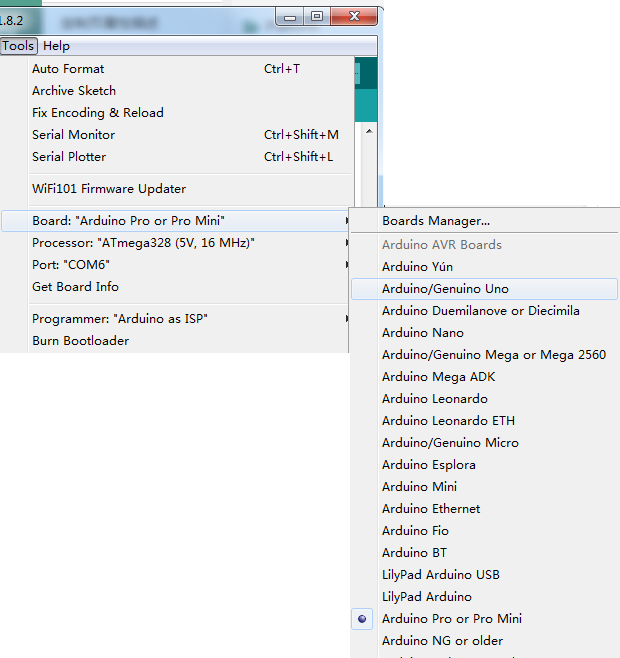Select Arduino Mega ADK board
This screenshot has width=620, height=658.
click(484, 377)
